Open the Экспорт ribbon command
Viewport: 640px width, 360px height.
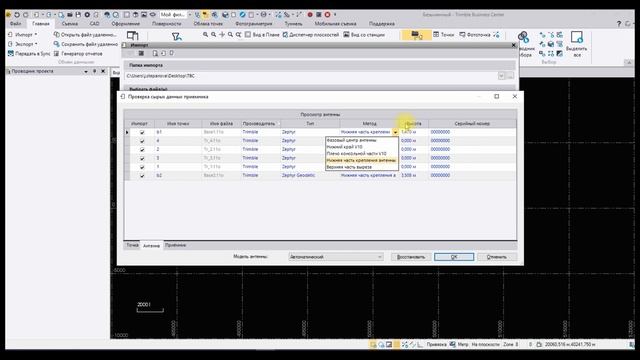[23, 44]
